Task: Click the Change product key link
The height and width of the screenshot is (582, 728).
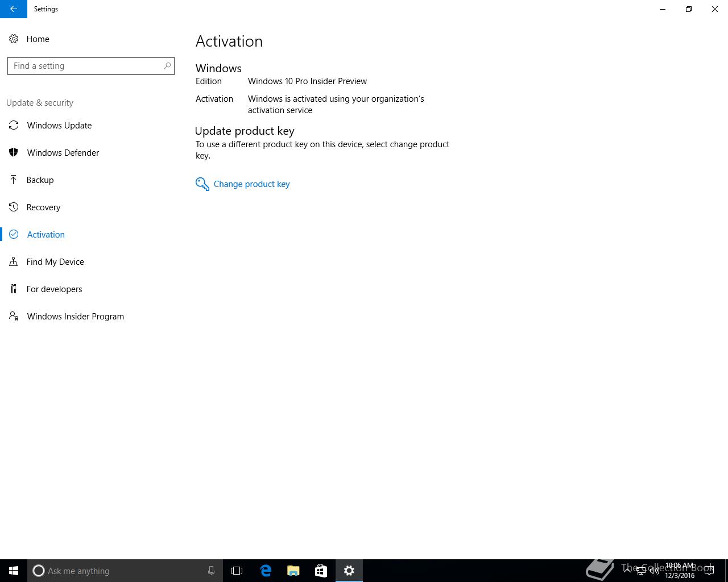Action: [x=251, y=184]
